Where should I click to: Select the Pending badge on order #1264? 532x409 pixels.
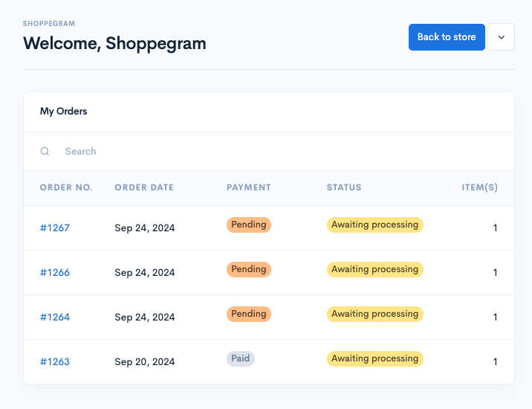pos(249,314)
